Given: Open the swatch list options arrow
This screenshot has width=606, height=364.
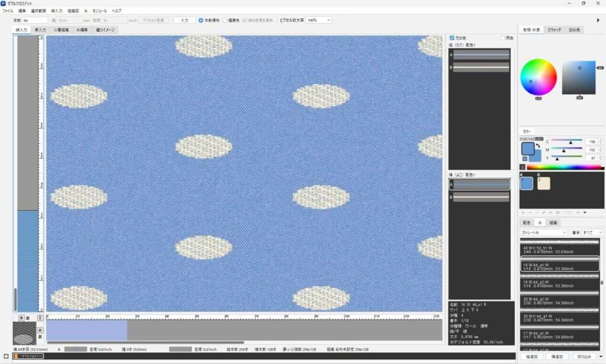Looking at the screenshot, I should point(585,212).
